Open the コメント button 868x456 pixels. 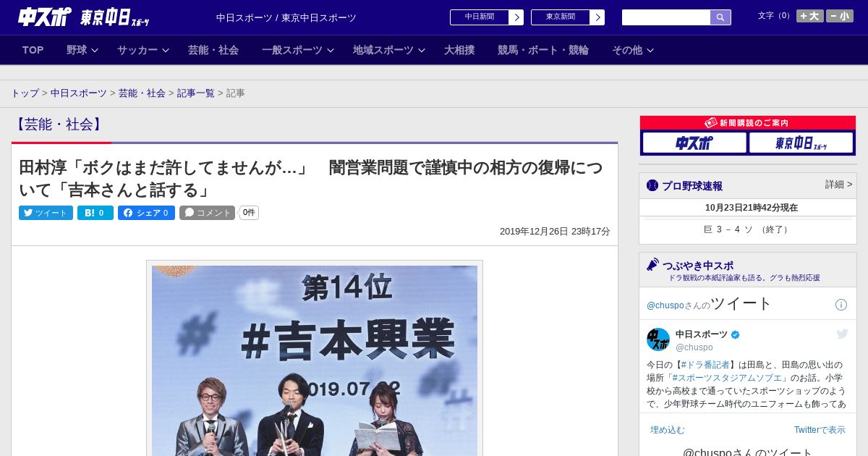pyautogui.click(x=208, y=213)
